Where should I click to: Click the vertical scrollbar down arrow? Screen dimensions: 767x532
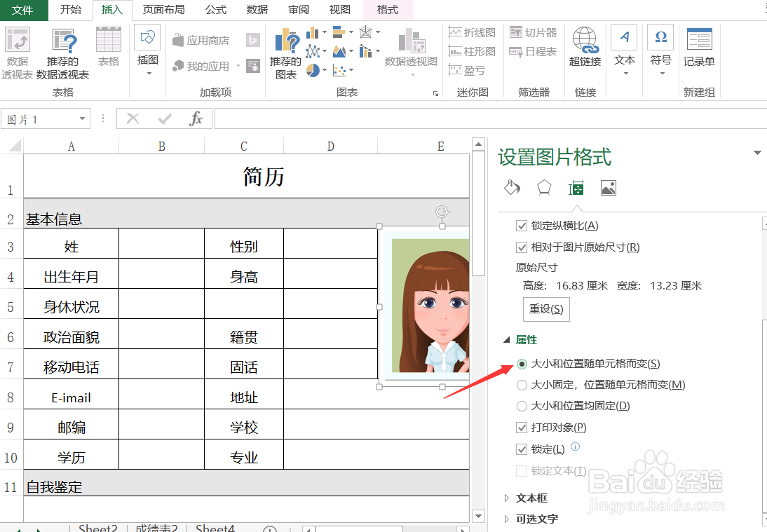pyautogui.click(x=478, y=516)
